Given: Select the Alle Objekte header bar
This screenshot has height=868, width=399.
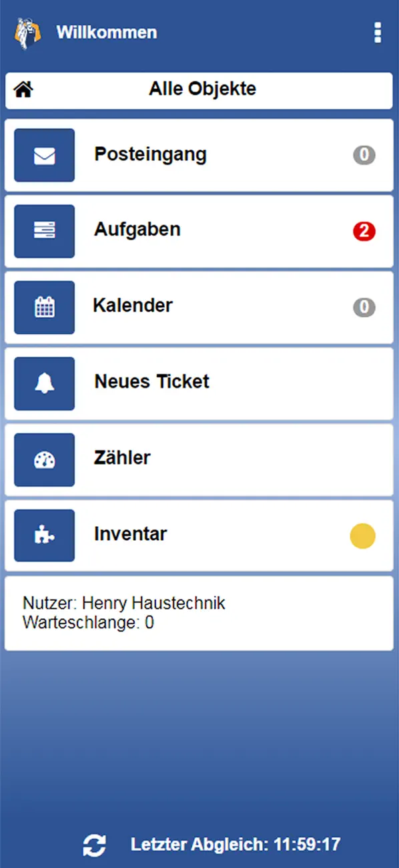Looking at the screenshot, I should (200, 88).
